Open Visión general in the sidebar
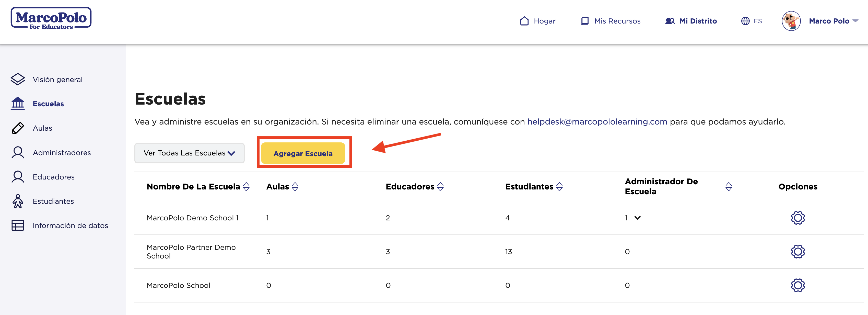The height and width of the screenshot is (315, 868). coord(58,80)
